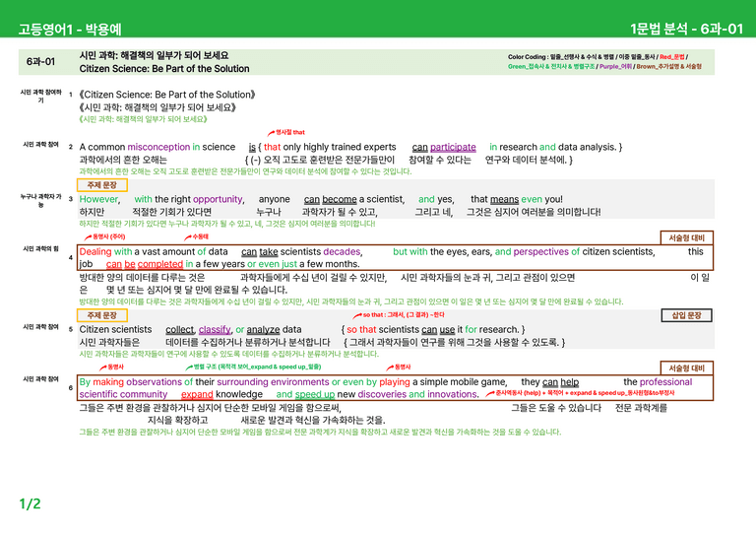Click "surrounding environments" in sentence 6
The image size is (756, 535).
coord(273,382)
